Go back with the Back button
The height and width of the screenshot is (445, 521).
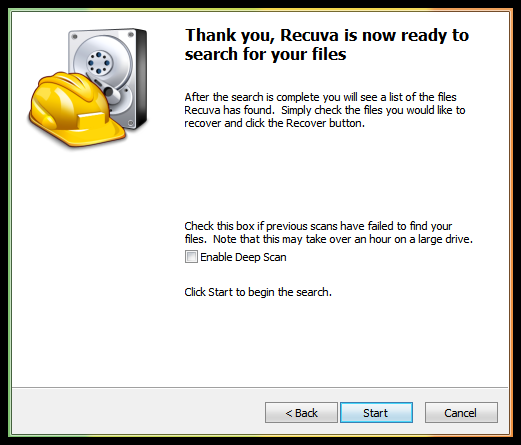point(301,413)
